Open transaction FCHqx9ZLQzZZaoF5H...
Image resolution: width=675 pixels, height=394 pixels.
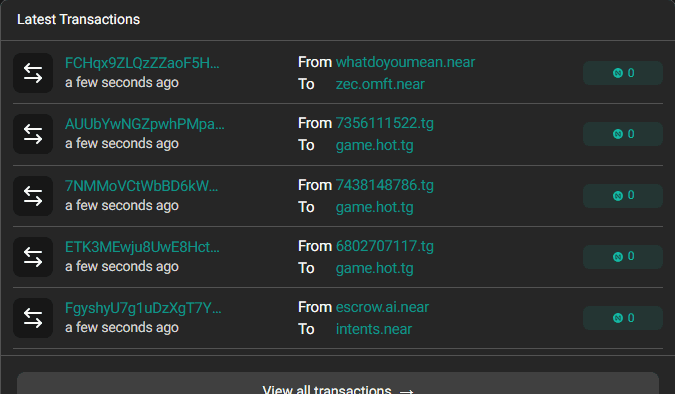pos(142,63)
